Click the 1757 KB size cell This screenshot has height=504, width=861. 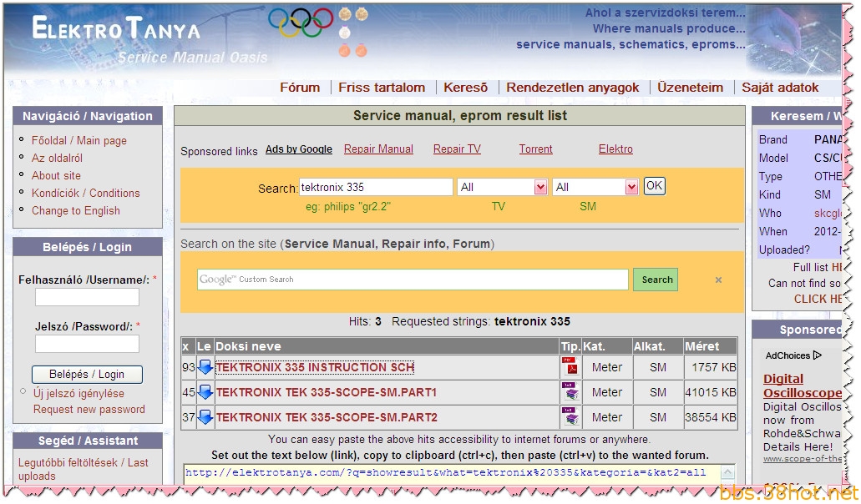pos(710,367)
